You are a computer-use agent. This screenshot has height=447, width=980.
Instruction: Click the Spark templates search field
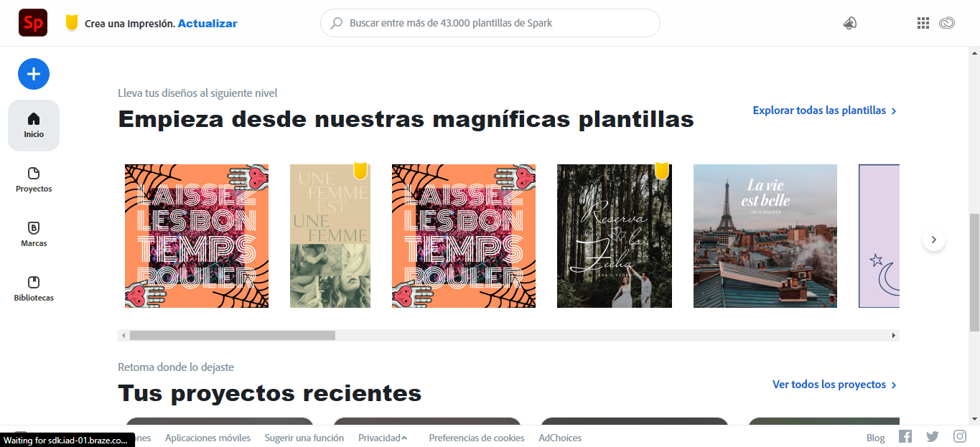pyautogui.click(x=490, y=23)
